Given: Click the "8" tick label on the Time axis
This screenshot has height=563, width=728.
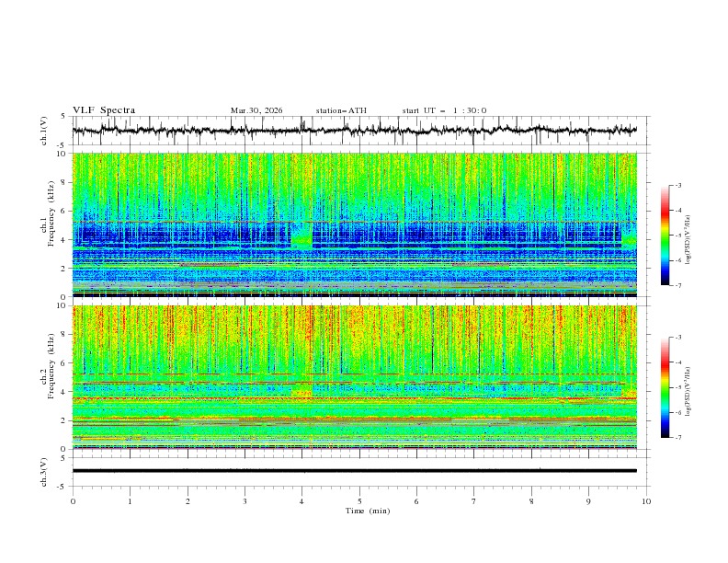Looking at the screenshot, I should pos(531,501).
